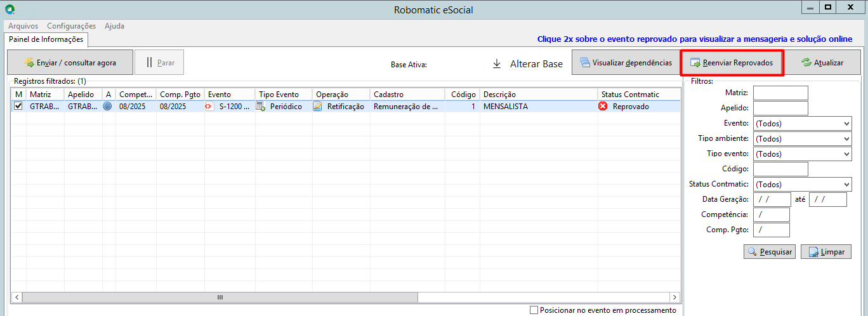Click the Robomatic eSocial app icon in title bar
868x316 pixels.
point(9,10)
